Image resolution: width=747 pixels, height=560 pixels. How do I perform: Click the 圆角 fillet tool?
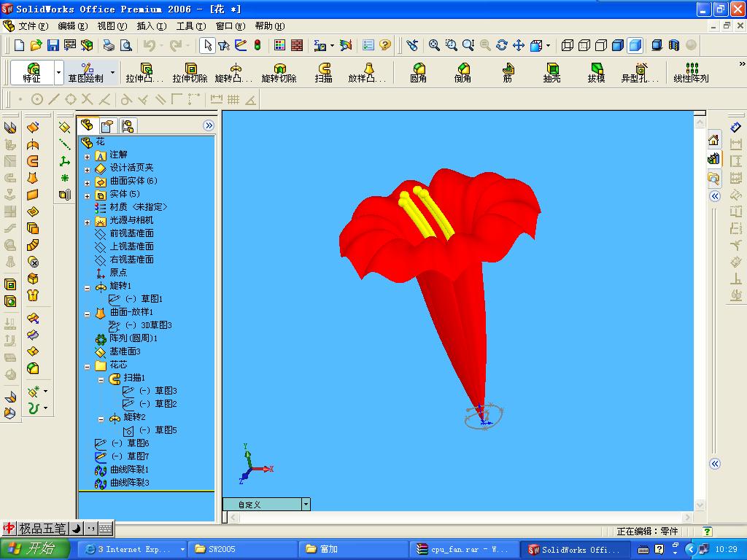(x=418, y=73)
